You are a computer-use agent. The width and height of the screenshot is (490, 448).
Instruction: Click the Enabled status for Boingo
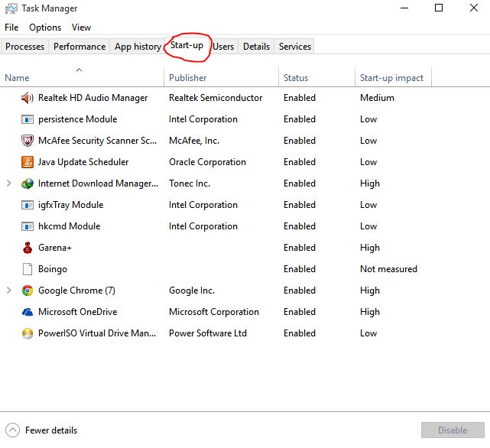click(x=300, y=269)
